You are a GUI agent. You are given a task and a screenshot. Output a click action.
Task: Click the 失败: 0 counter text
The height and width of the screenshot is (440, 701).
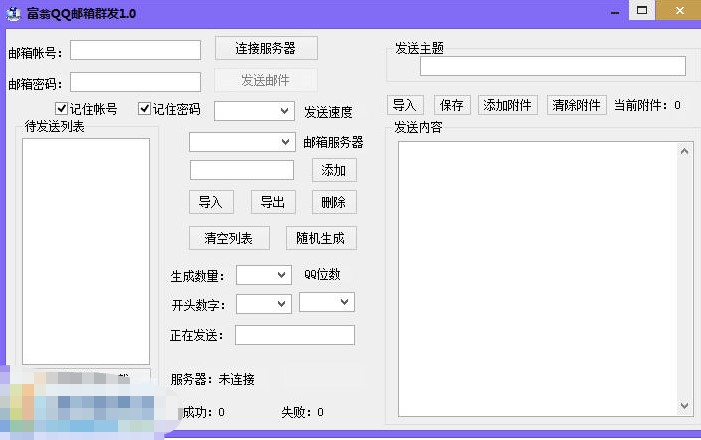(x=302, y=412)
